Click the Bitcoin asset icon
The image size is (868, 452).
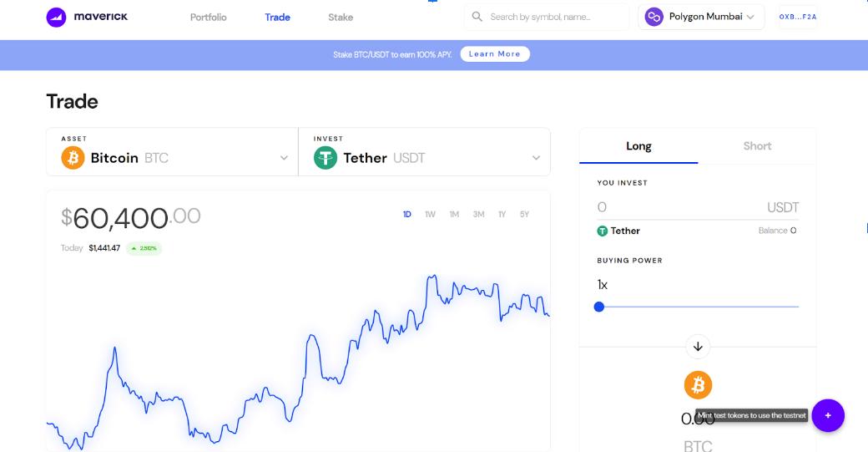coord(73,157)
